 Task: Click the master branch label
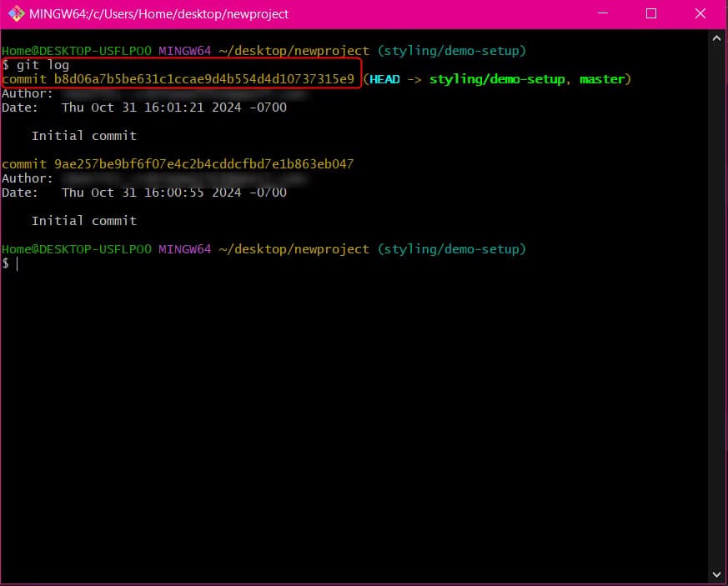click(602, 79)
